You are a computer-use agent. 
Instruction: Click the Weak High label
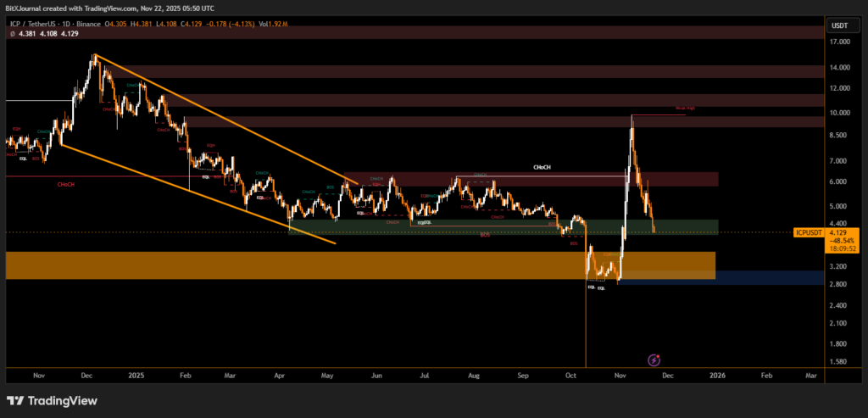click(685, 109)
